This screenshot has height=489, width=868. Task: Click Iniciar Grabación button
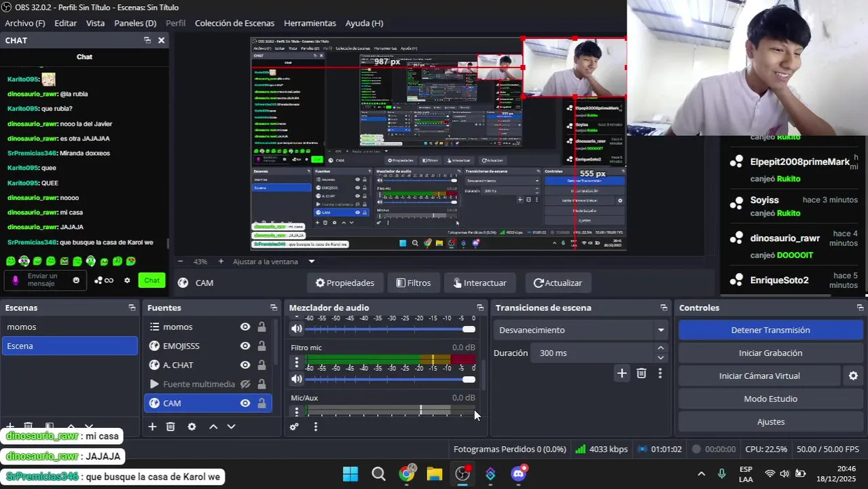click(x=770, y=353)
